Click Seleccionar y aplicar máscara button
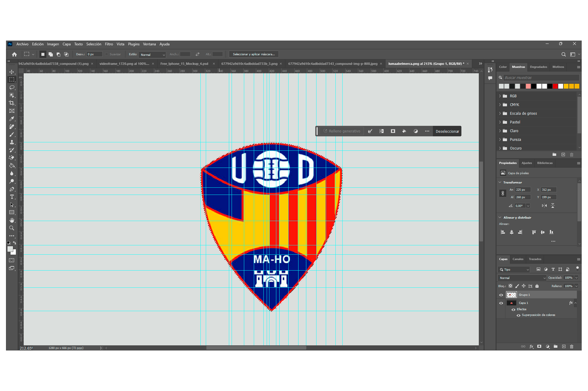Screen dimensions: 588x391 (254, 54)
